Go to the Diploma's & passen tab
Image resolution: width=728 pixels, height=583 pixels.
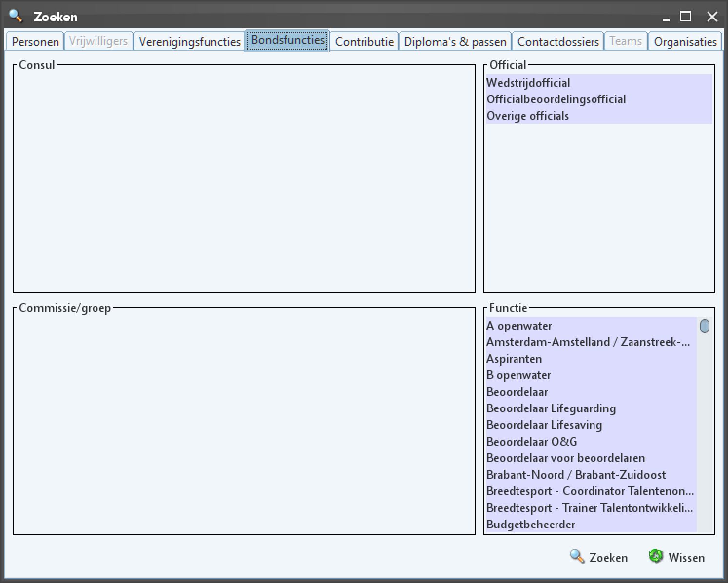pyautogui.click(x=455, y=41)
